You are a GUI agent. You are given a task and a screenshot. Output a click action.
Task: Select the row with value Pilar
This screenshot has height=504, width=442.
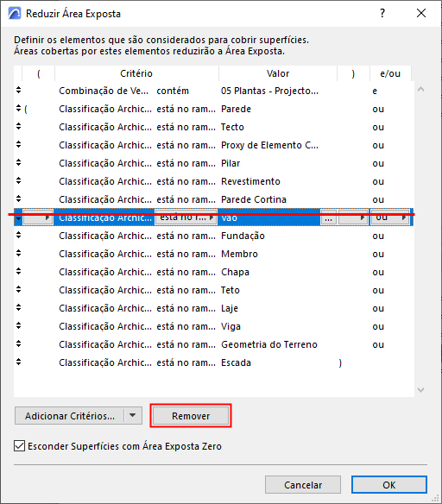[x=214, y=163]
